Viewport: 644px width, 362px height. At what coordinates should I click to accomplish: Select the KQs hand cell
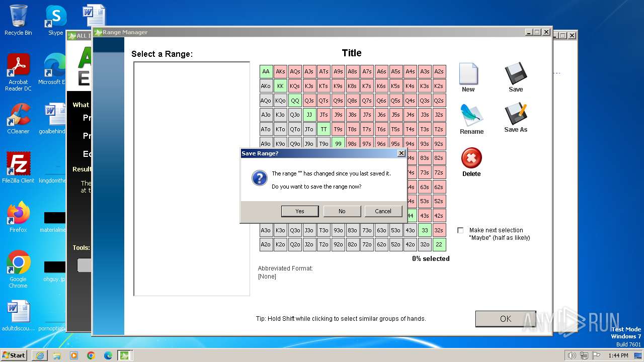(x=295, y=86)
